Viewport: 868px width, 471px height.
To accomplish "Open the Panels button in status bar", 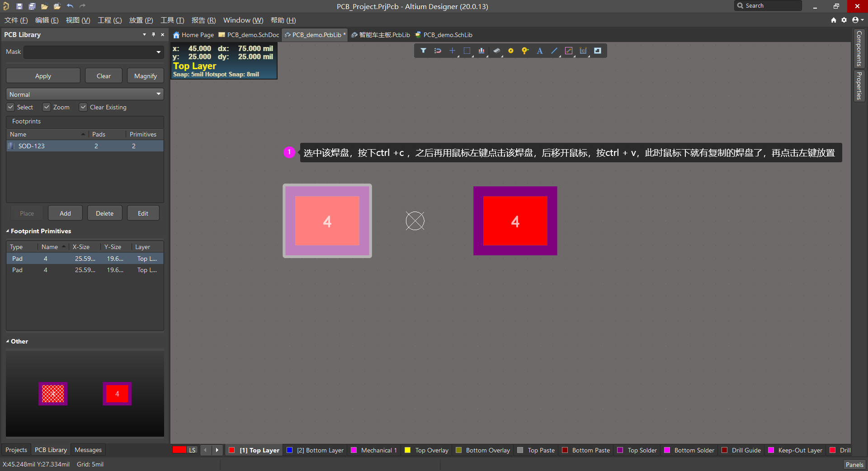I will [x=854, y=465].
